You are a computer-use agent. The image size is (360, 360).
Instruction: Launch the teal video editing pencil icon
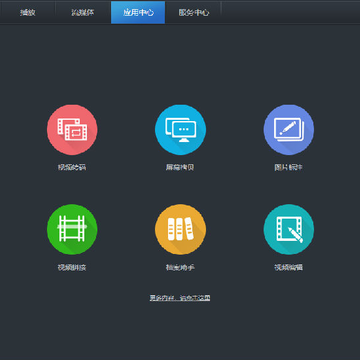pyautogui.click(x=289, y=229)
